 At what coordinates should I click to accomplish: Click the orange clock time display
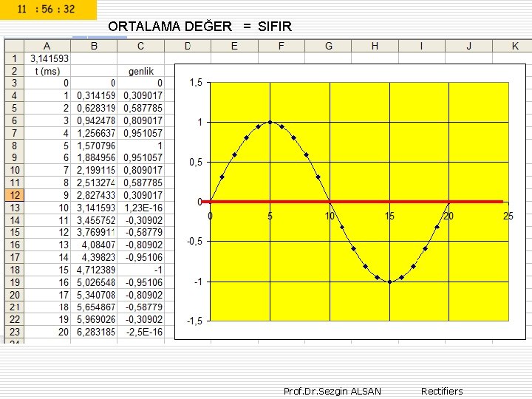48,10
